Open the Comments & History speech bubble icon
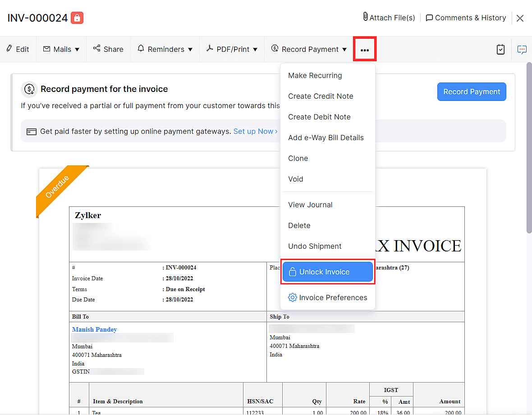532x415 pixels. (x=429, y=17)
